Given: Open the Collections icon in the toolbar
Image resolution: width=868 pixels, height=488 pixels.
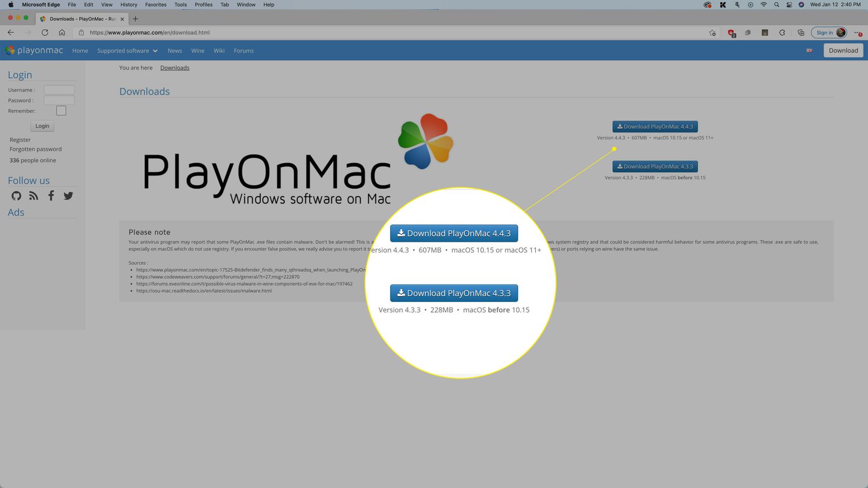Looking at the screenshot, I should pos(801,33).
